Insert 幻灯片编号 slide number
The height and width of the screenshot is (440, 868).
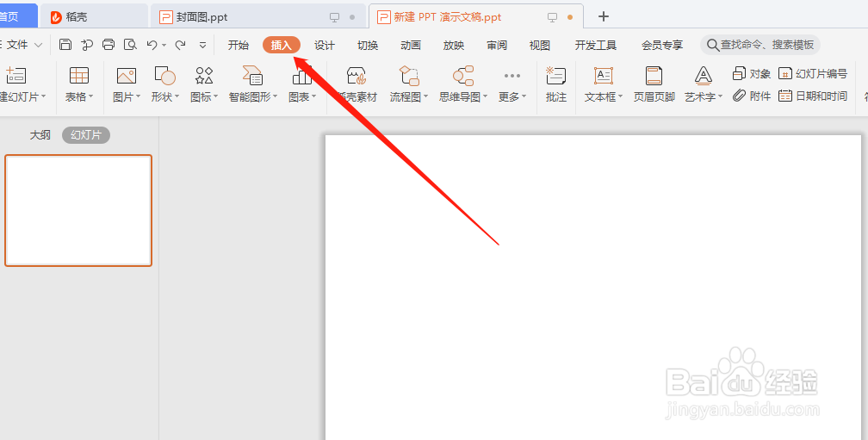(813, 73)
